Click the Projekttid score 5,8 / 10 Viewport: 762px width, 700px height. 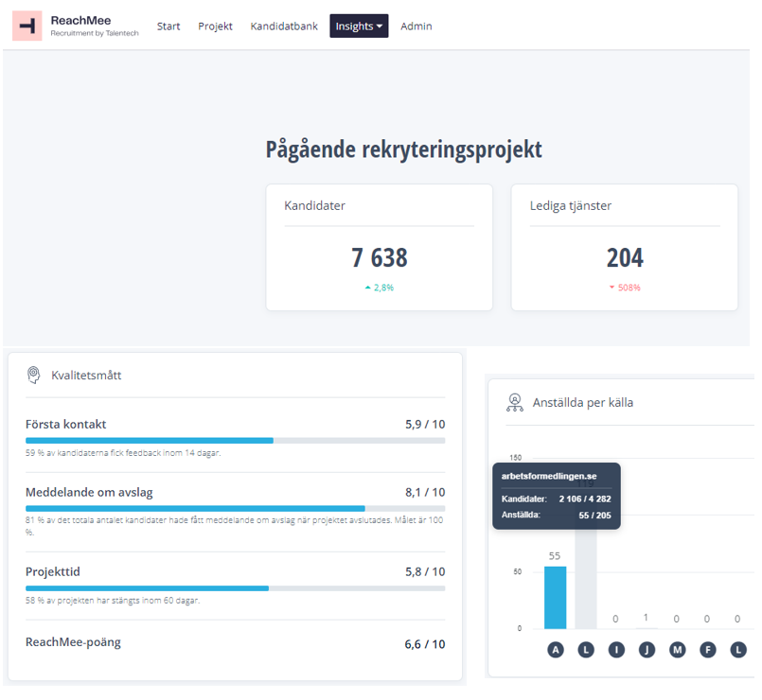(x=425, y=571)
